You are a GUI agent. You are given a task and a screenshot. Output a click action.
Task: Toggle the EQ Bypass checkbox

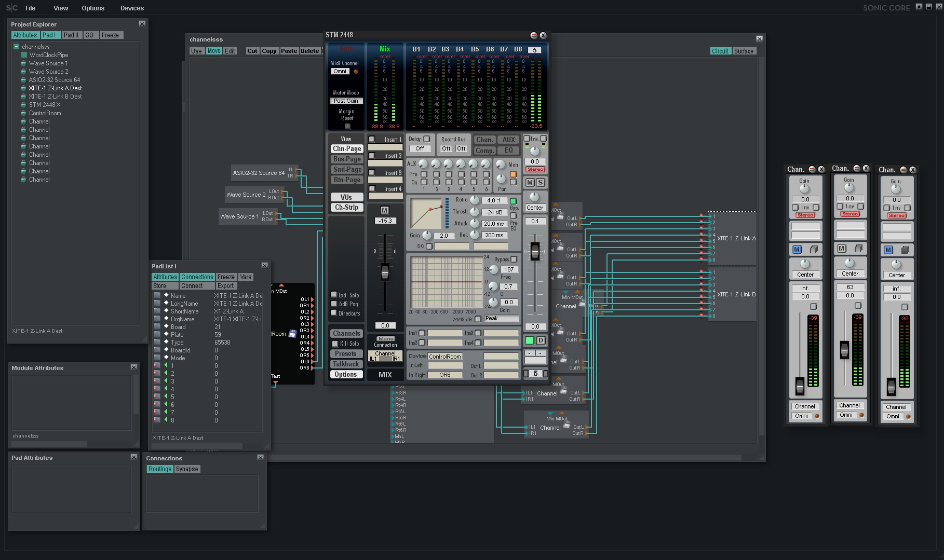[x=514, y=259]
